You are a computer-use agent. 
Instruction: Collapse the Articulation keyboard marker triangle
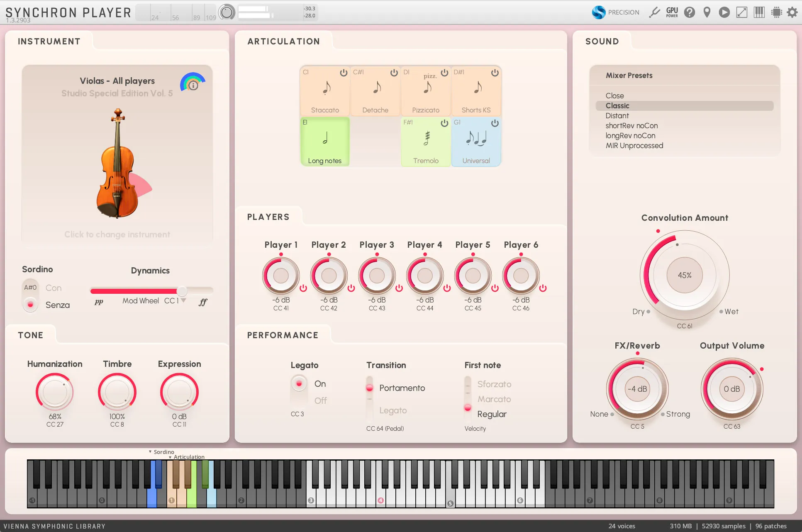[170, 457]
